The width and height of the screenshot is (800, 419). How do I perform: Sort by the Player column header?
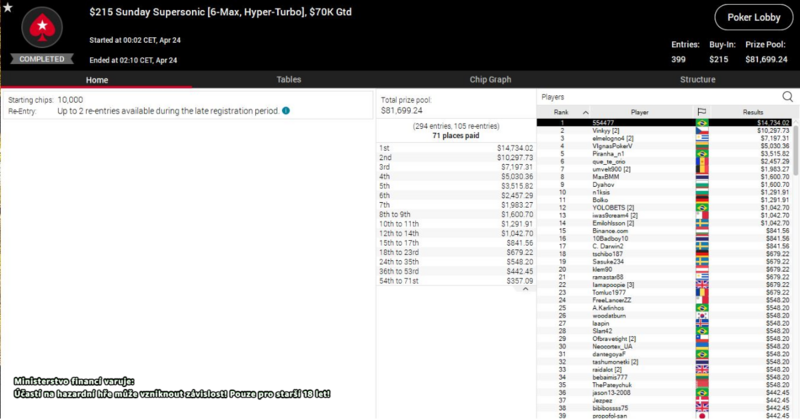click(x=639, y=112)
